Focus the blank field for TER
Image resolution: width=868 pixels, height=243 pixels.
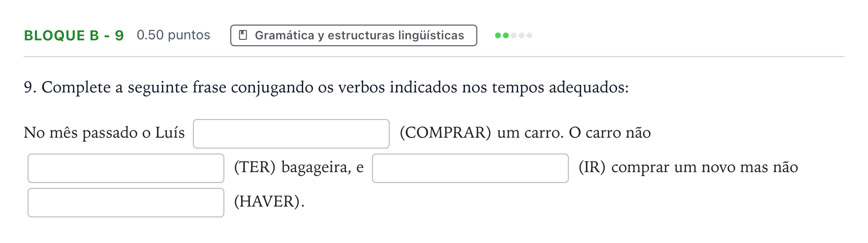126,168
